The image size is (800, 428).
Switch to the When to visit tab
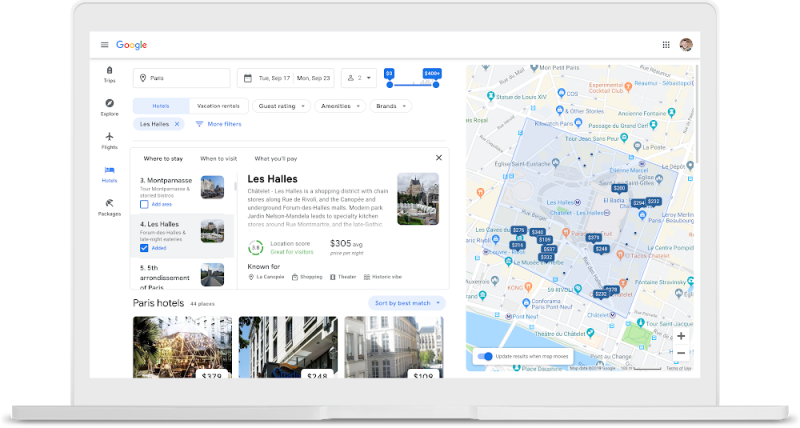(218, 158)
